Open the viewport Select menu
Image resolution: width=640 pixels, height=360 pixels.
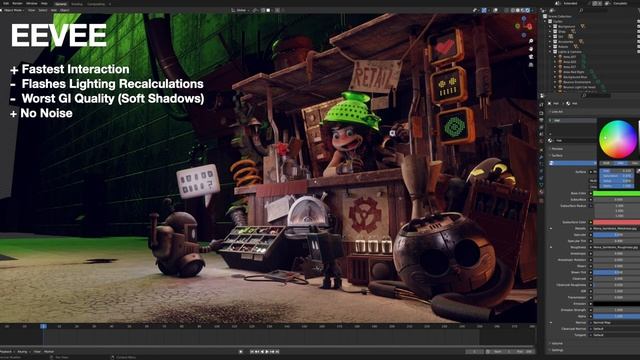click(x=43, y=10)
